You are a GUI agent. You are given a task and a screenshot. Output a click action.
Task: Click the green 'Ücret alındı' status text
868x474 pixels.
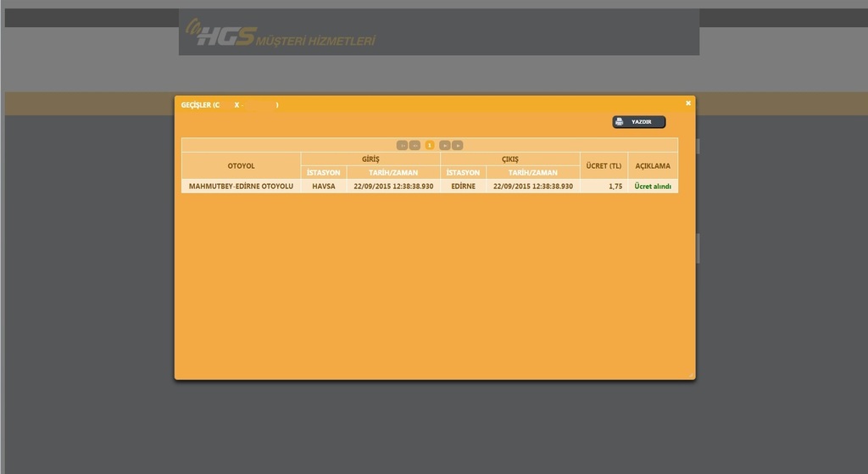tap(653, 186)
